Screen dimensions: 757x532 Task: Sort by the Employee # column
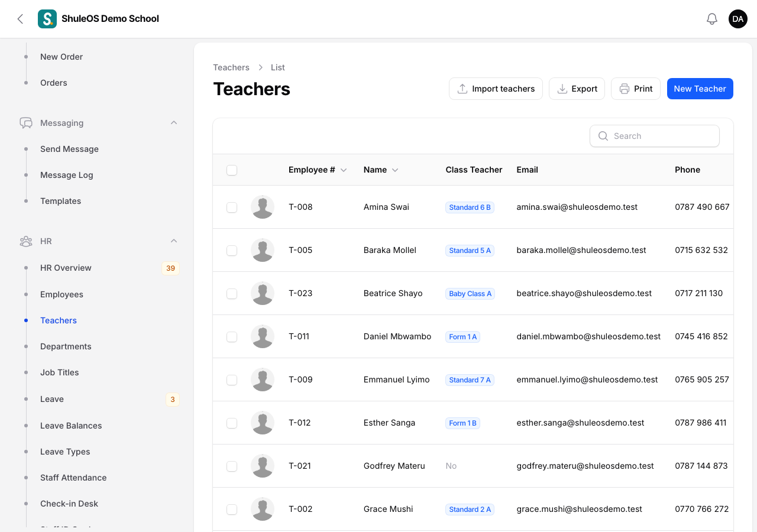pos(318,170)
